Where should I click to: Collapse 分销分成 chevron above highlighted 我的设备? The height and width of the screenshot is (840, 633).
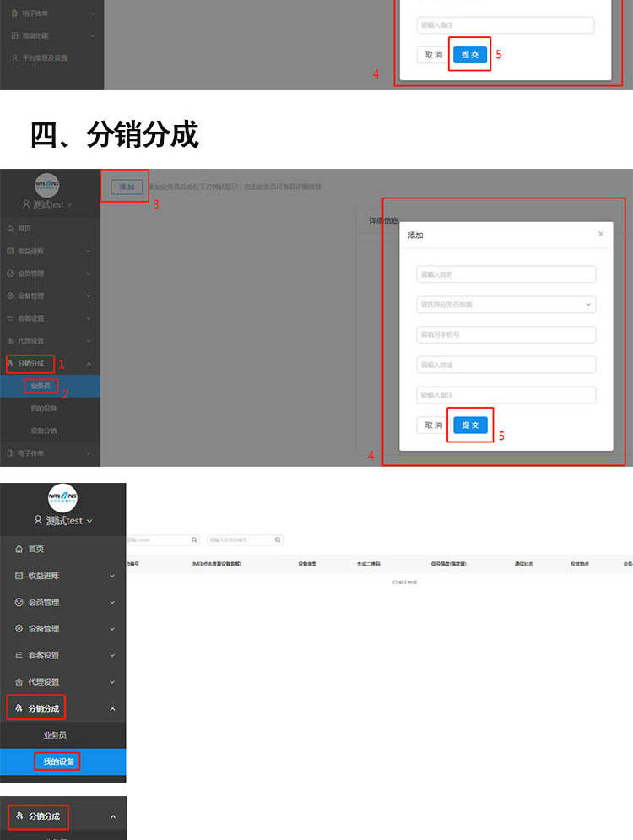[x=112, y=709]
